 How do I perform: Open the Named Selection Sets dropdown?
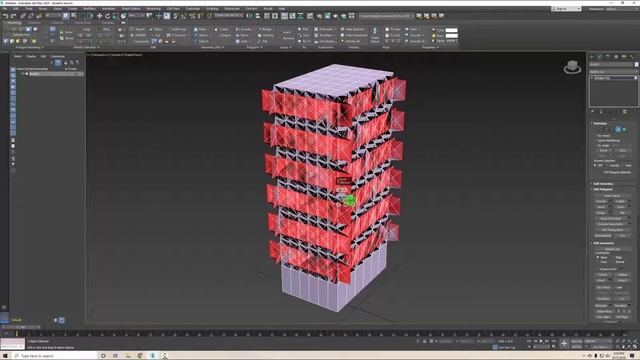tap(229, 16)
